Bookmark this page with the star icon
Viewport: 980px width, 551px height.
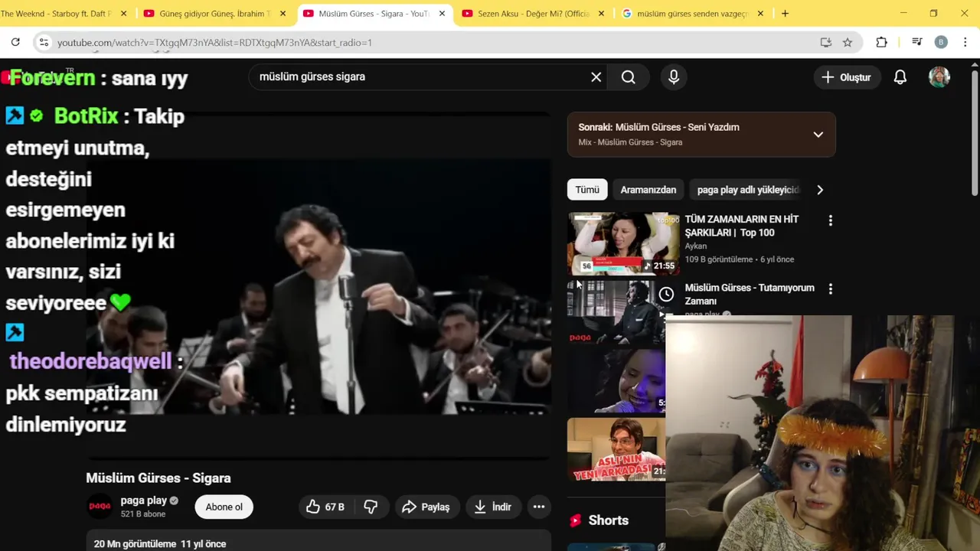tap(848, 42)
